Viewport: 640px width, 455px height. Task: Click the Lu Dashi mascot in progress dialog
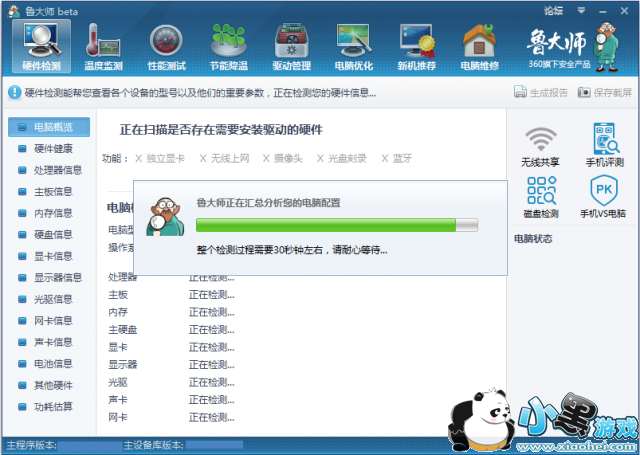[x=165, y=217]
